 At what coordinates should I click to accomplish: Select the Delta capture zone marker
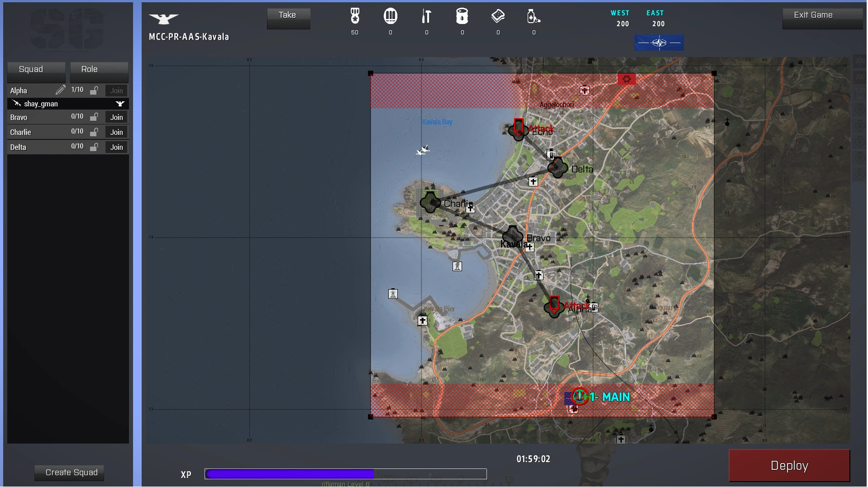coord(558,168)
